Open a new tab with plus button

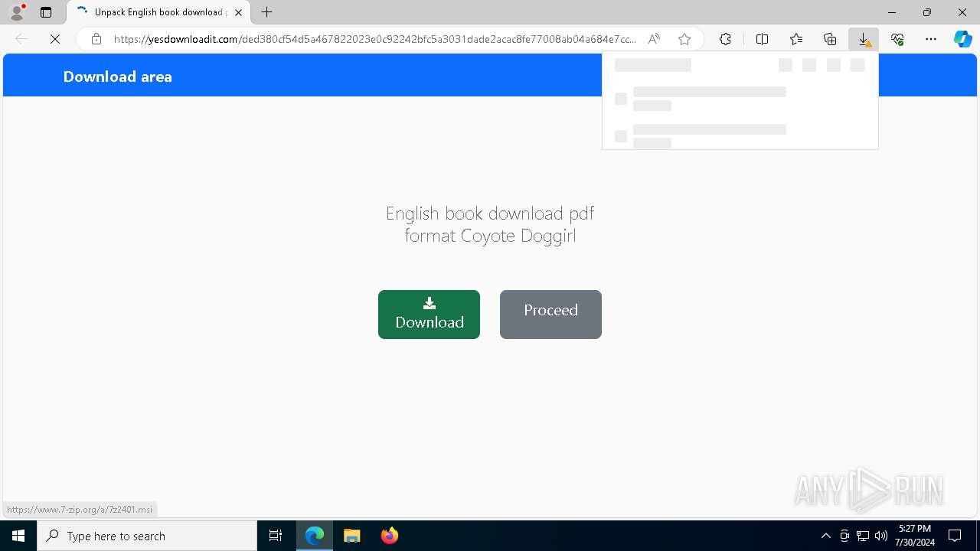click(x=266, y=12)
